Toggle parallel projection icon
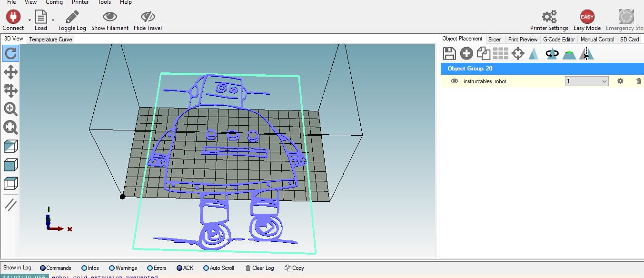This screenshot has width=644, height=278. coord(10,205)
